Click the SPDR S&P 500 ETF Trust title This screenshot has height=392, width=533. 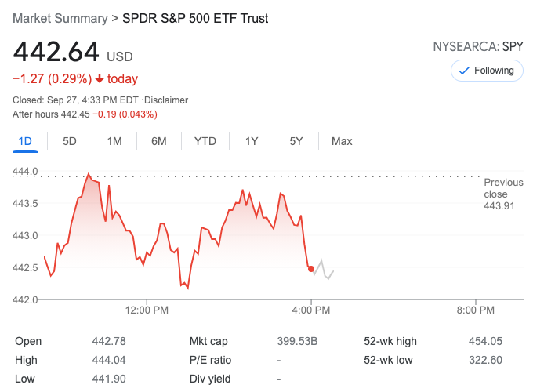[195, 18]
